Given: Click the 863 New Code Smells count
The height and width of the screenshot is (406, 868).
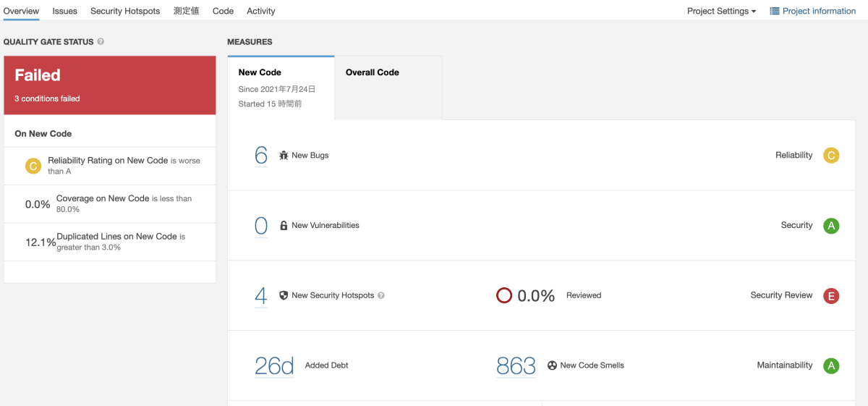Looking at the screenshot, I should 516,366.
